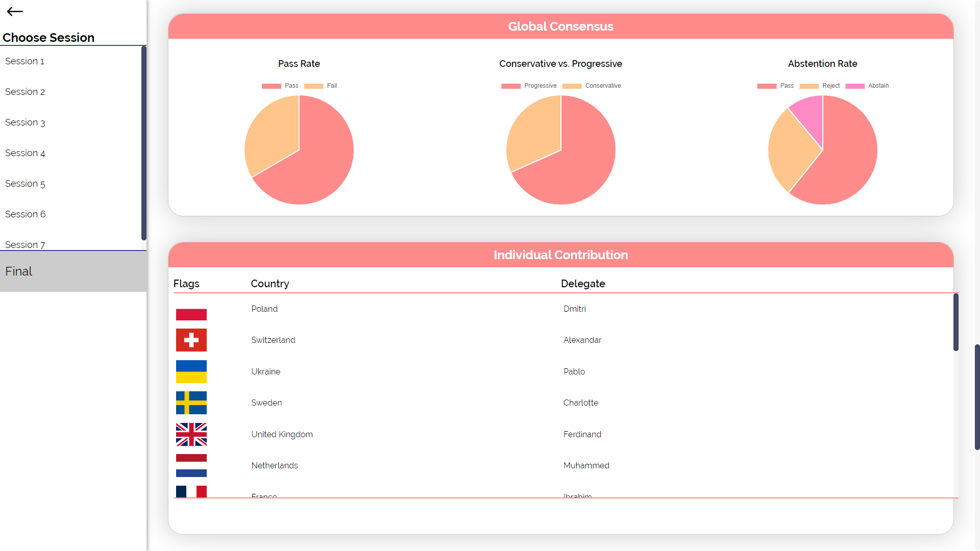Click the session list scrollbar

click(x=144, y=143)
